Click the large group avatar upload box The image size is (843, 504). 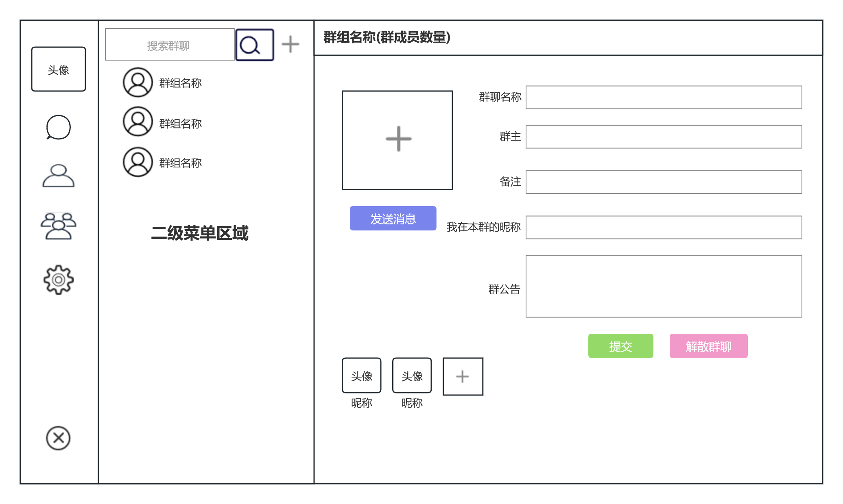click(397, 140)
